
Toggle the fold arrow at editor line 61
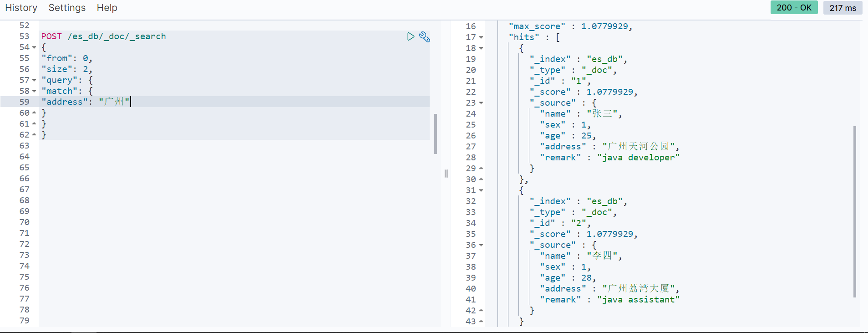coord(34,123)
